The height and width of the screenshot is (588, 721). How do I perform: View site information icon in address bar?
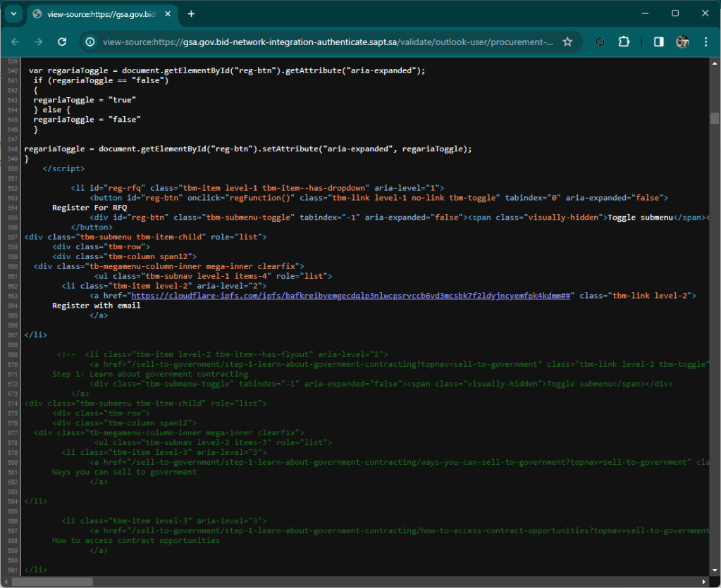click(x=90, y=42)
